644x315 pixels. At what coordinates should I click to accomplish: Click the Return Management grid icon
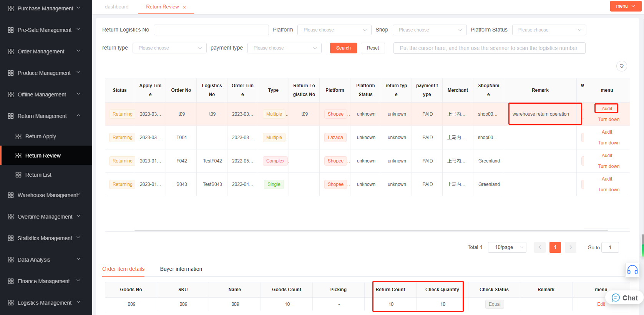click(11, 116)
